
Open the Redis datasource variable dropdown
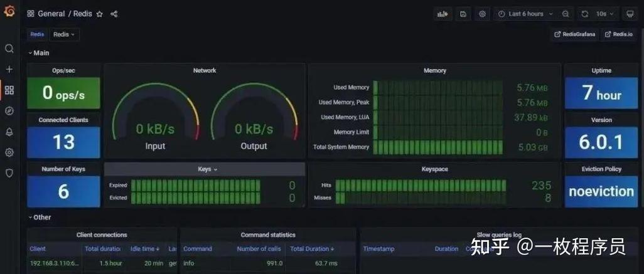(65, 34)
